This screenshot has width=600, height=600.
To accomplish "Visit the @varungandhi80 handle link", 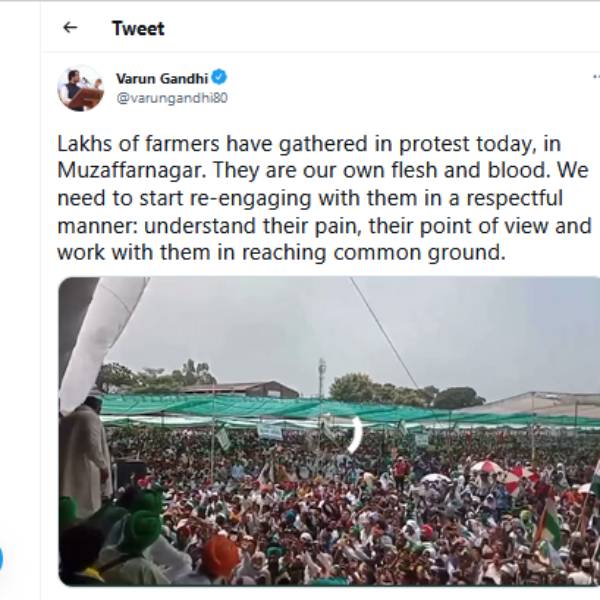I will (x=172, y=98).
